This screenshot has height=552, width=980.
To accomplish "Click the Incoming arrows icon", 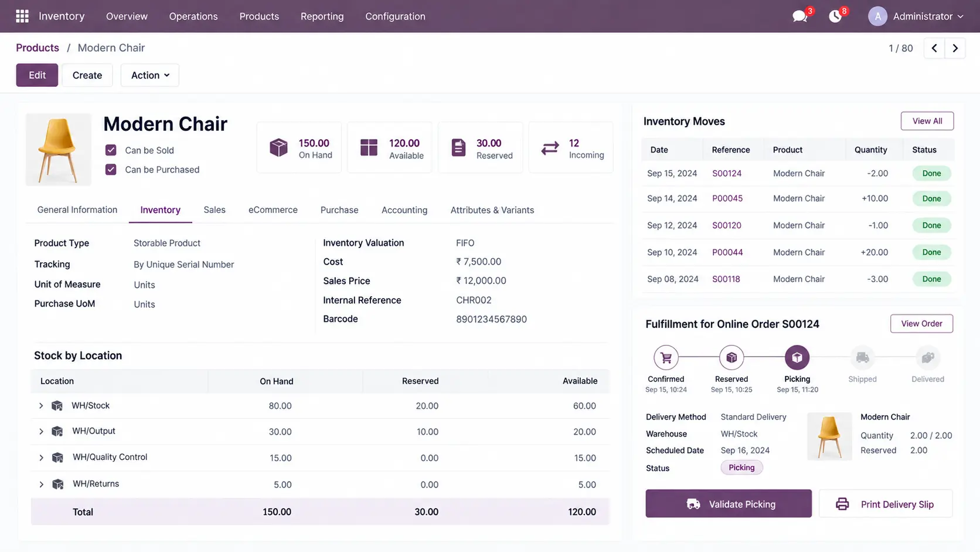I will 550,148.
